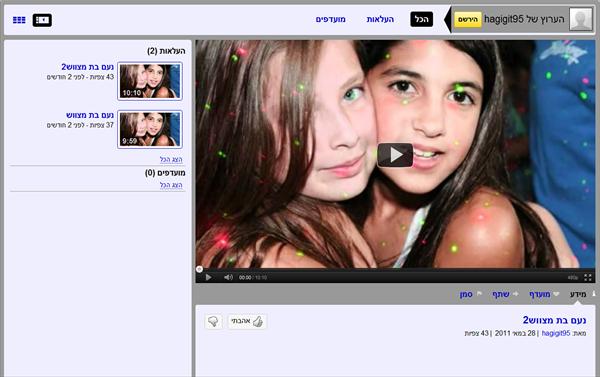Open the channel owner's avatar picture

point(581,19)
